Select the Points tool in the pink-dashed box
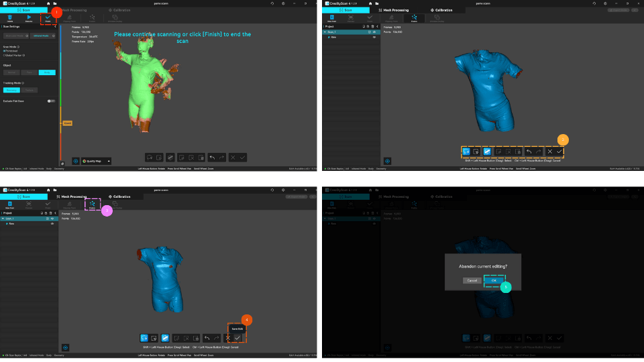 click(92, 205)
